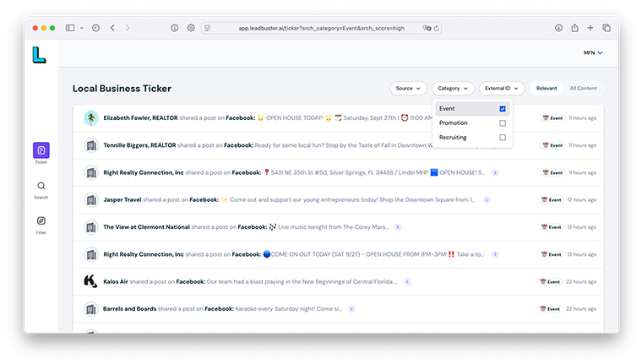This screenshot has width=642, height=364.
Task: Open the Source filter dropdown
Action: click(x=408, y=89)
